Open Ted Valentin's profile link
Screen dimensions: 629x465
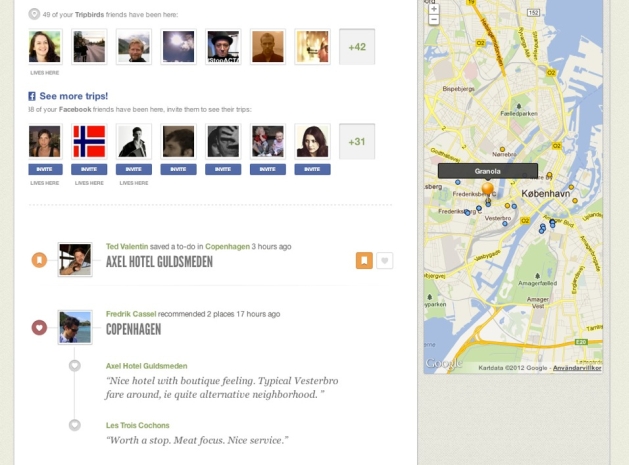tap(127, 246)
